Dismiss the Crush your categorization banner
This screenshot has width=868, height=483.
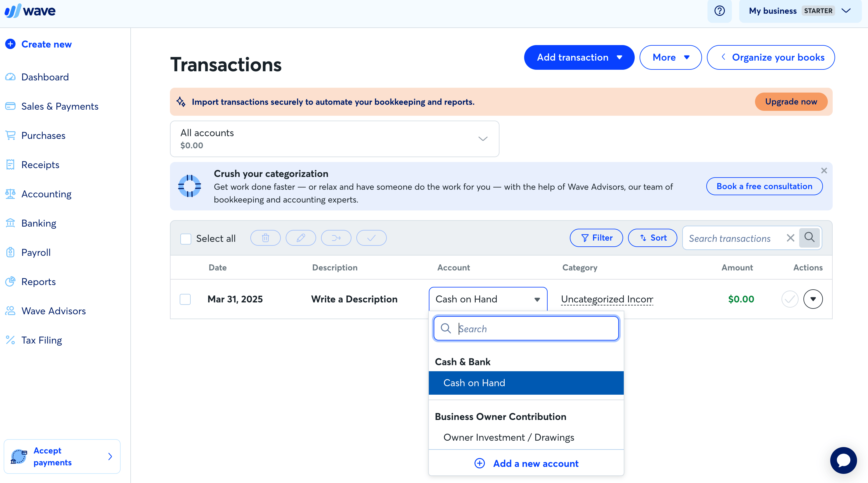point(824,171)
